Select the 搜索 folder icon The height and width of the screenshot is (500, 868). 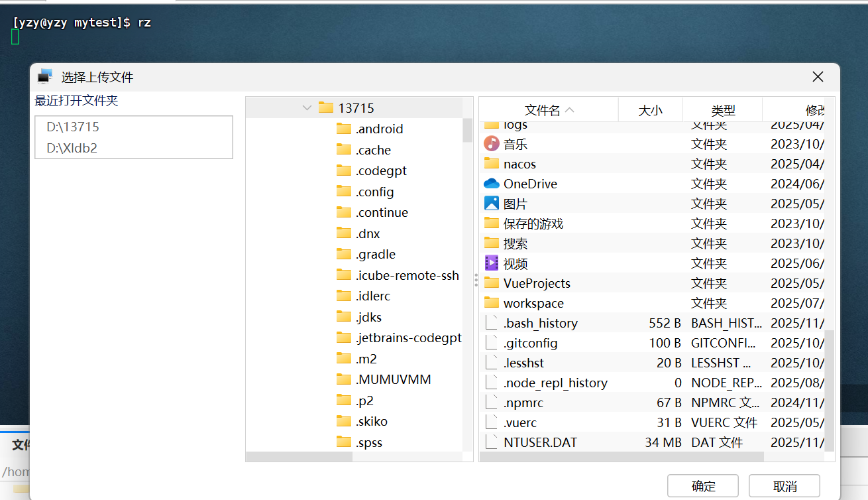pos(491,243)
